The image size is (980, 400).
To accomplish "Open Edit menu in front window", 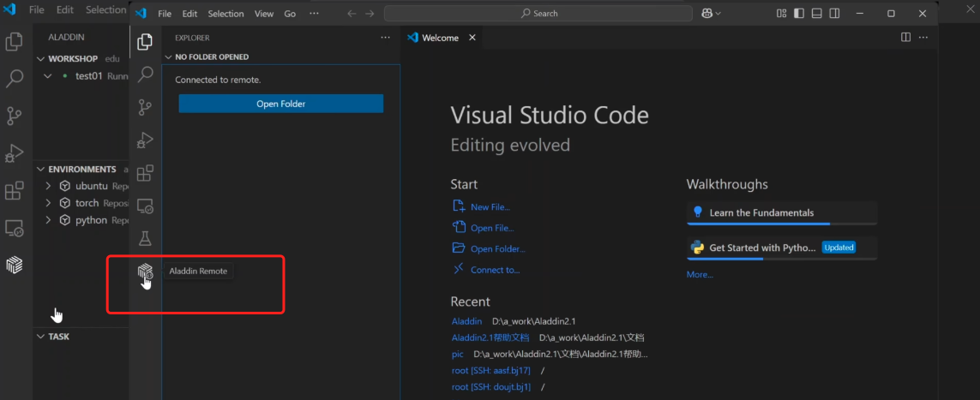I will pos(190,14).
